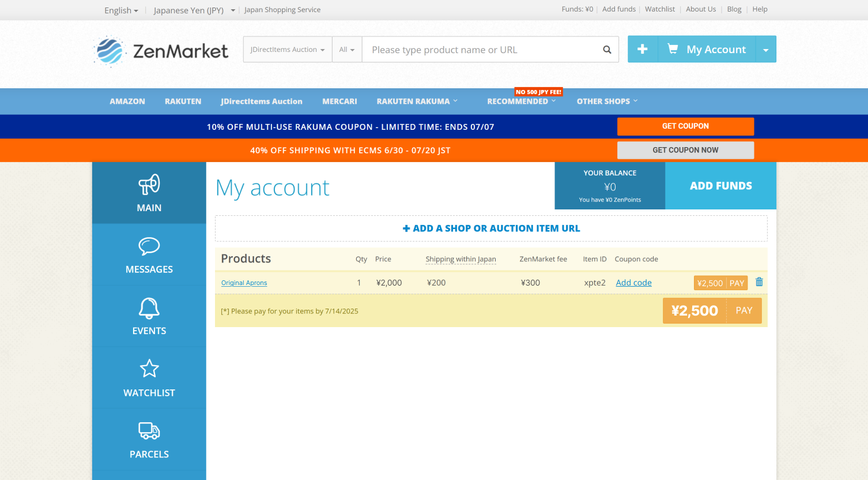Open the All categories dropdown
Viewport: 868px width, 480px height.
point(347,50)
